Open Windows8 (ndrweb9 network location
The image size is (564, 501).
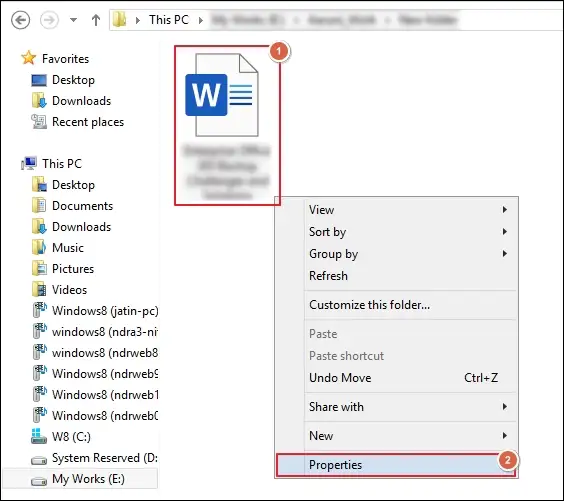[105, 374]
